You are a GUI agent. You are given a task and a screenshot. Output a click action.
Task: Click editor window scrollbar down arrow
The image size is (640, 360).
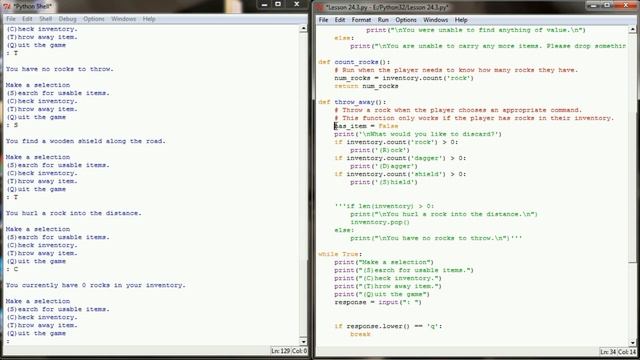pos(632,343)
